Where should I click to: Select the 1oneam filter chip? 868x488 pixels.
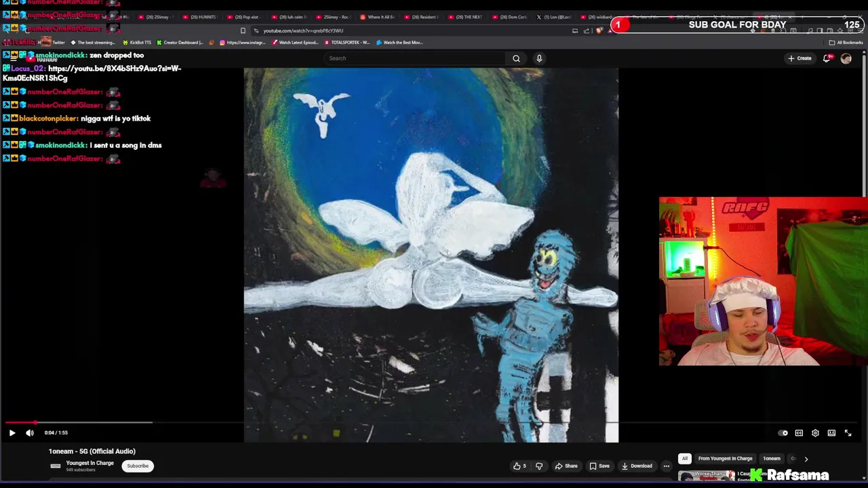[772, 458]
